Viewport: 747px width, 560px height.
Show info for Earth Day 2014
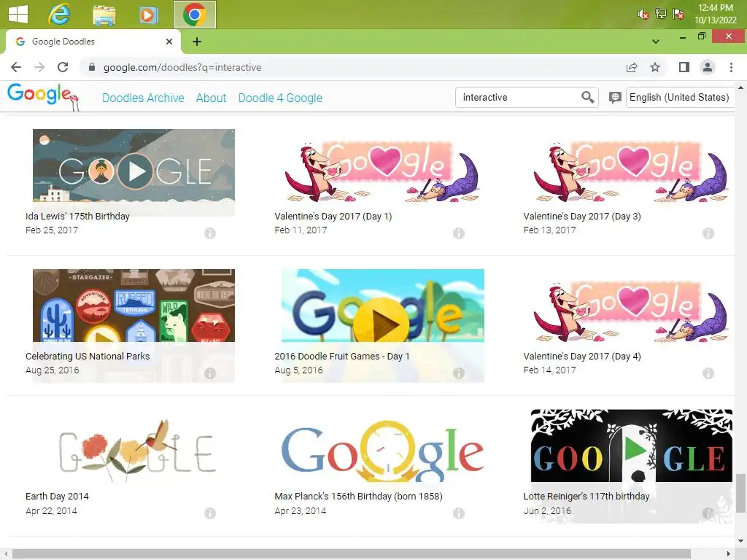coord(210,513)
